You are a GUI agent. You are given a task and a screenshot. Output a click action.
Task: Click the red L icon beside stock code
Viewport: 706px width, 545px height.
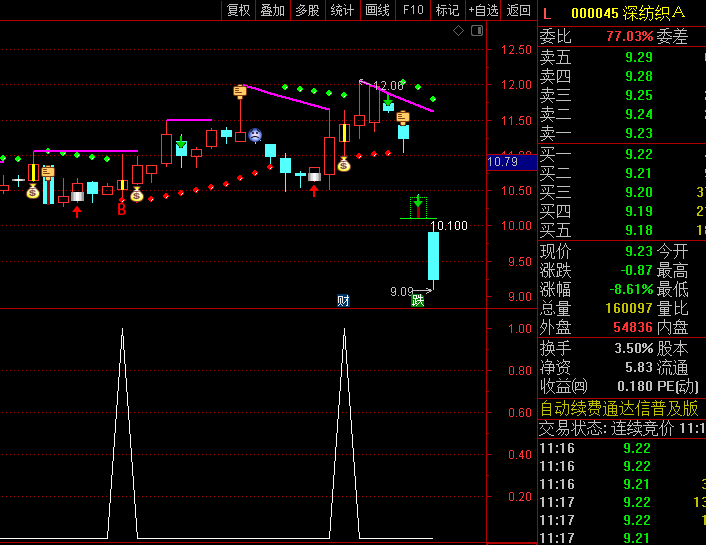(x=547, y=13)
